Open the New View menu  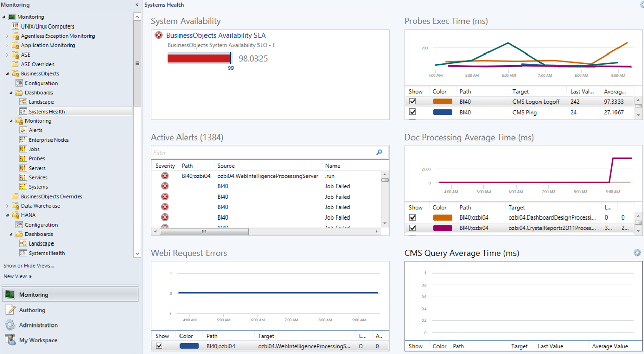tap(17, 276)
